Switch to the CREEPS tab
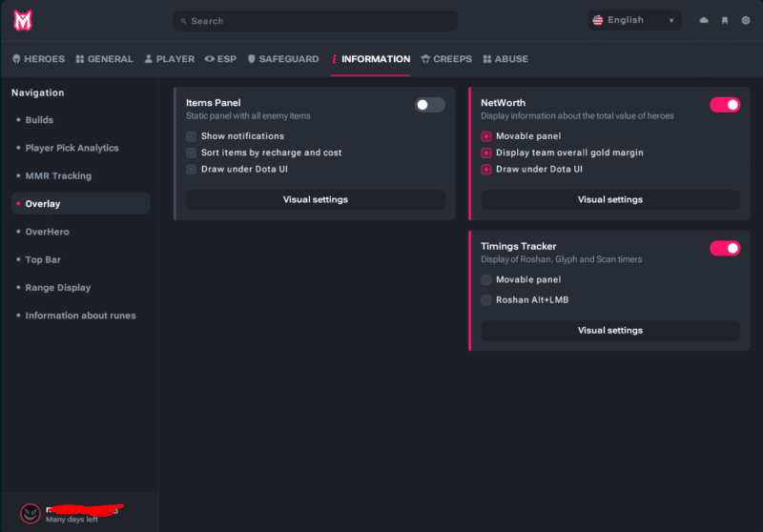Screen dimensions: 763x532 (x=446, y=59)
